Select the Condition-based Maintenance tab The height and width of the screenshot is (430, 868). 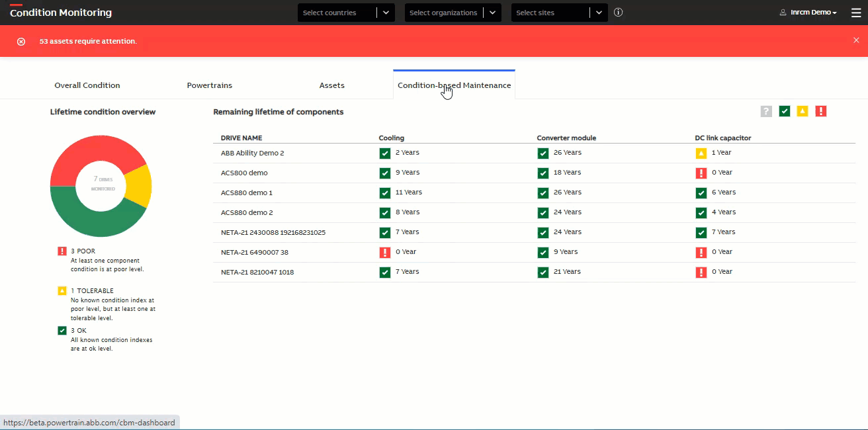coord(454,85)
